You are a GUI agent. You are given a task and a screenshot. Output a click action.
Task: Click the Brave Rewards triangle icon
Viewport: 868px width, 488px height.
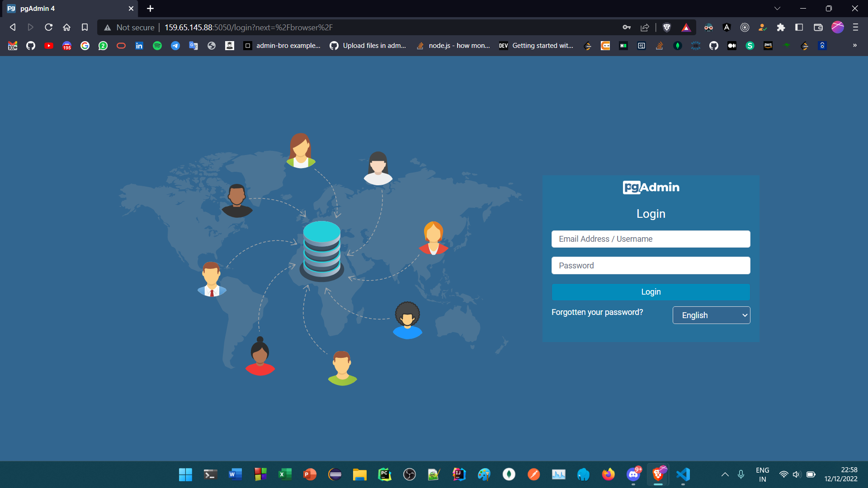[x=686, y=28]
